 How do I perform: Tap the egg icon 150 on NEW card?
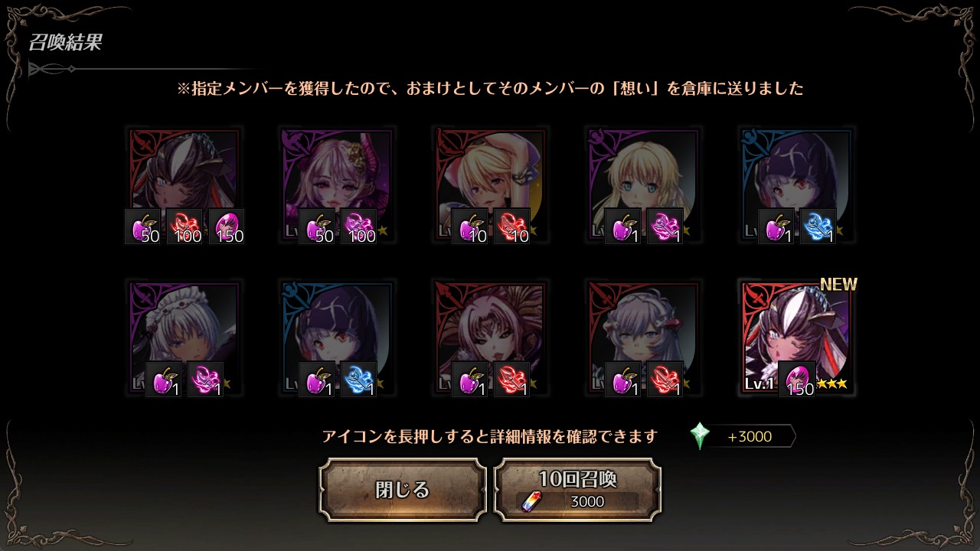(797, 380)
